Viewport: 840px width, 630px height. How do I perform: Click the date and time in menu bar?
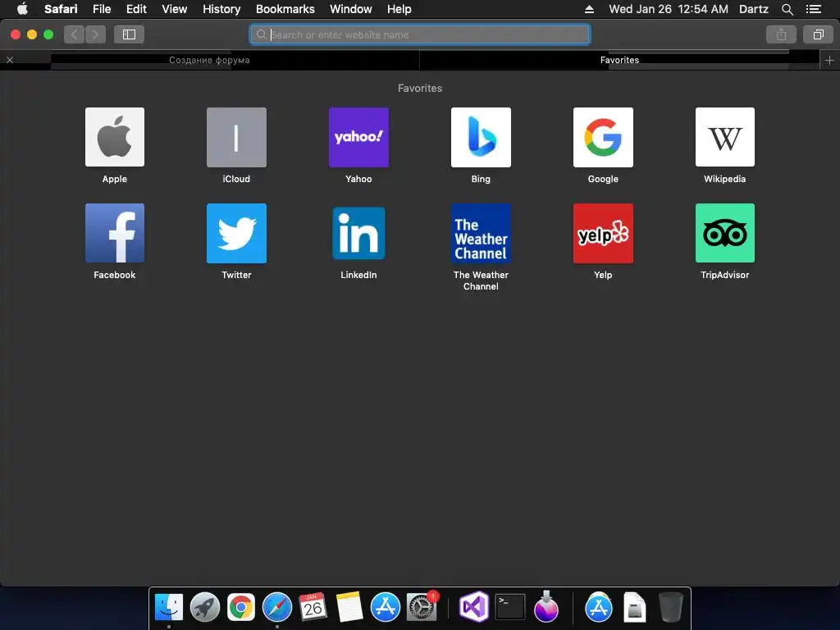click(x=669, y=9)
